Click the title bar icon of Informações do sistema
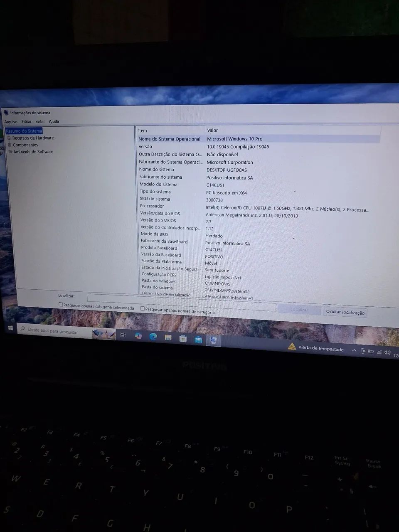 pos(6,112)
